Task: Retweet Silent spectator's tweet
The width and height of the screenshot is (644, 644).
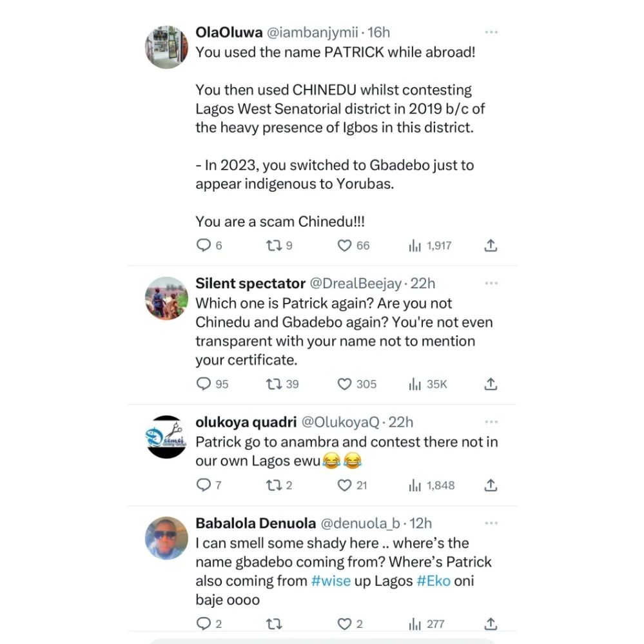Action: (x=274, y=384)
